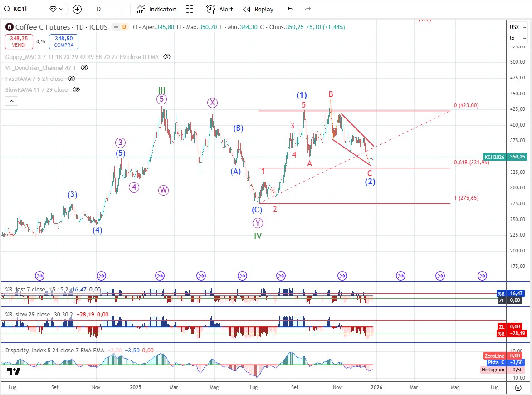
Task: Click the redo arrow in toolbar
Action: click(x=307, y=9)
